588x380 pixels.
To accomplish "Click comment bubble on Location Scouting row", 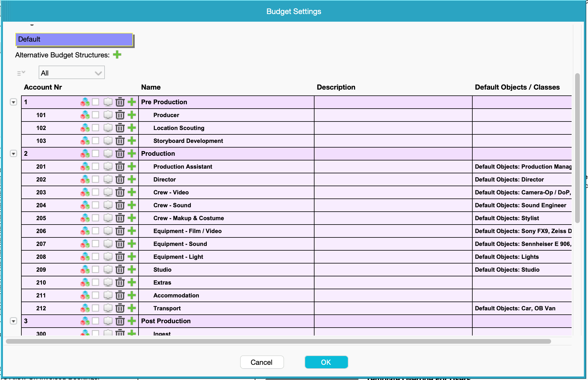I will click(x=108, y=128).
